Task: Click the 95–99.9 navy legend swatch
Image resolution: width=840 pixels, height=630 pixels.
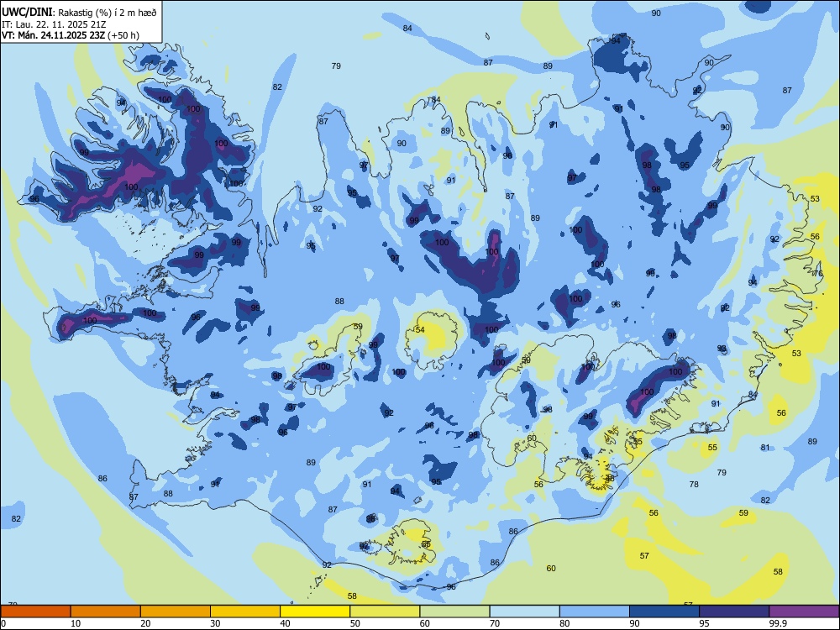Action: coord(734,612)
